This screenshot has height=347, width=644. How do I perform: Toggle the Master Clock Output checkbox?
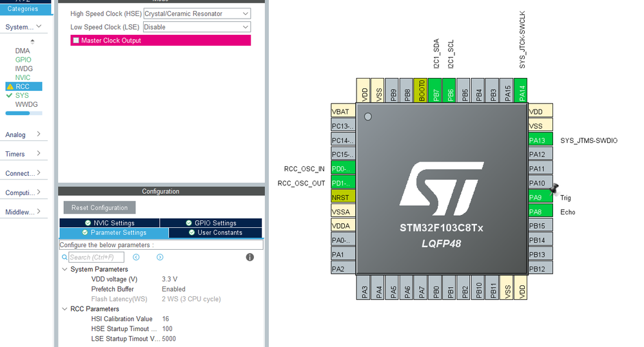click(76, 40)
